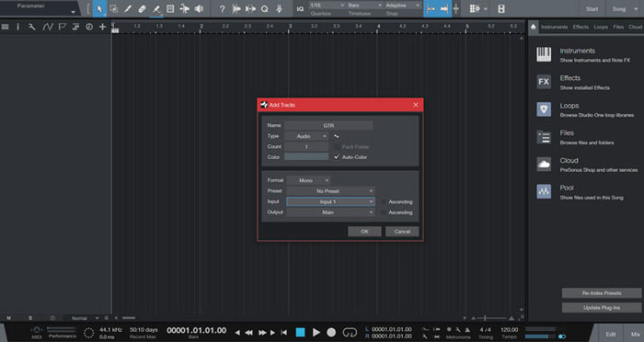The width and height of the screenshot is (644, 342).
Task: Open the FX Effects icon in browser
Action: (544, 82)
